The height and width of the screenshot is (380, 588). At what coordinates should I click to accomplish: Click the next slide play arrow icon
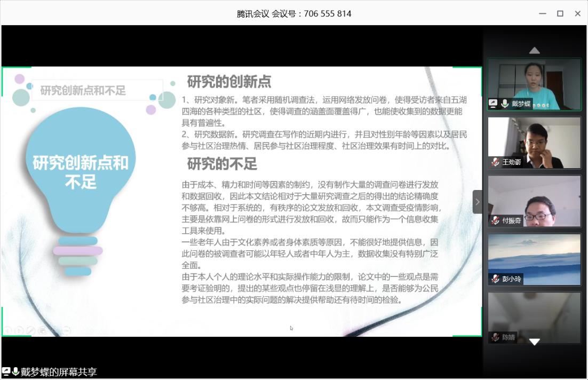pos(19,330)
